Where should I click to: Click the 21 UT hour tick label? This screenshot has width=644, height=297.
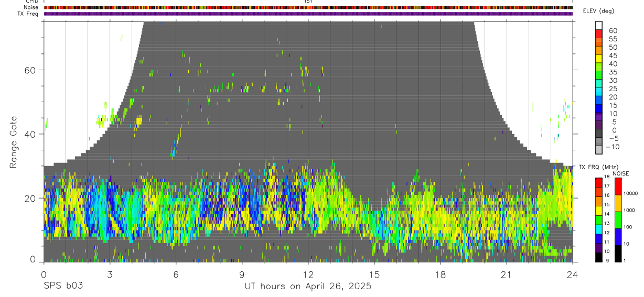click(x=507, y=274)
